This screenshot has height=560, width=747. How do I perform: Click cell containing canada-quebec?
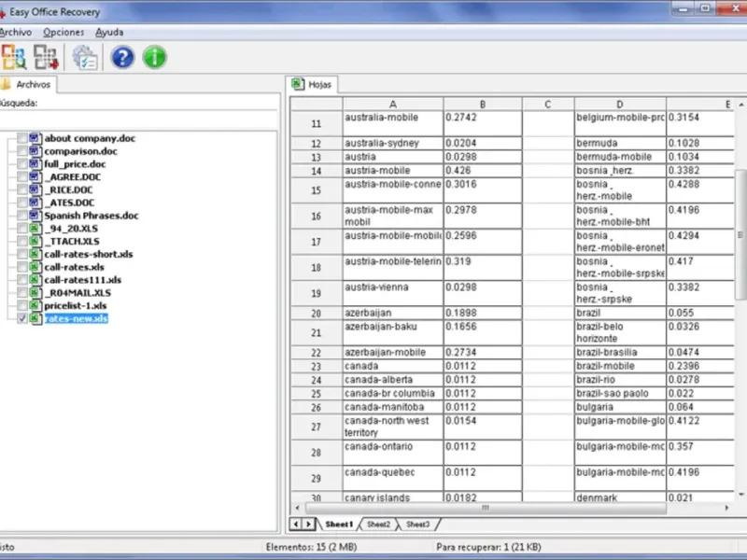point(393,478)
